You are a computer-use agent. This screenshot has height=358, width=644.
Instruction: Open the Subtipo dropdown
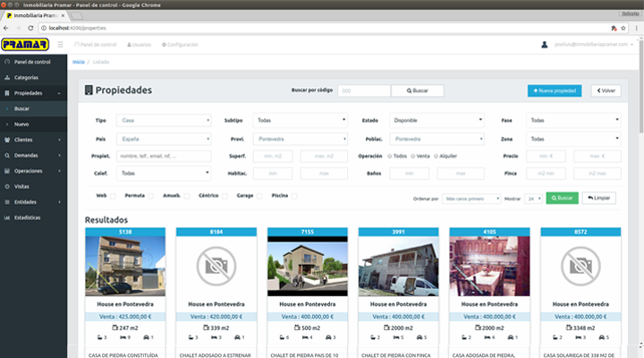click(301, 120)
